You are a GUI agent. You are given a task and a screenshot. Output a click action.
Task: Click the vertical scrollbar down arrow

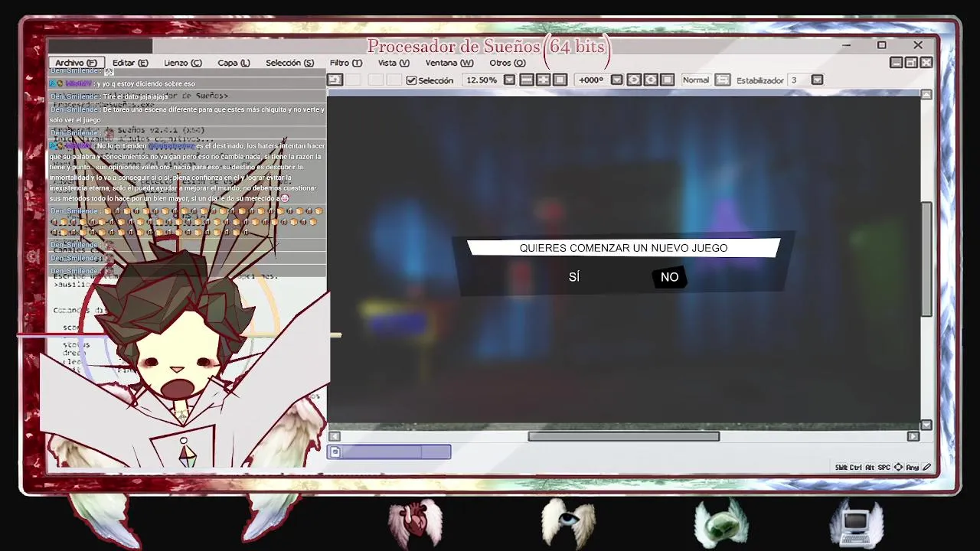(926, 425)
